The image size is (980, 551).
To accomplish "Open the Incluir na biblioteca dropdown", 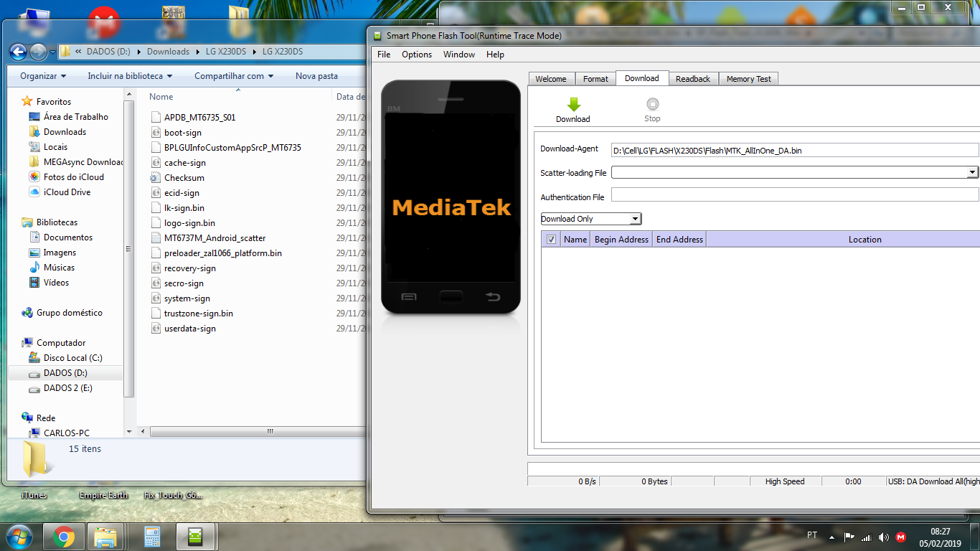I will point(130,76).
